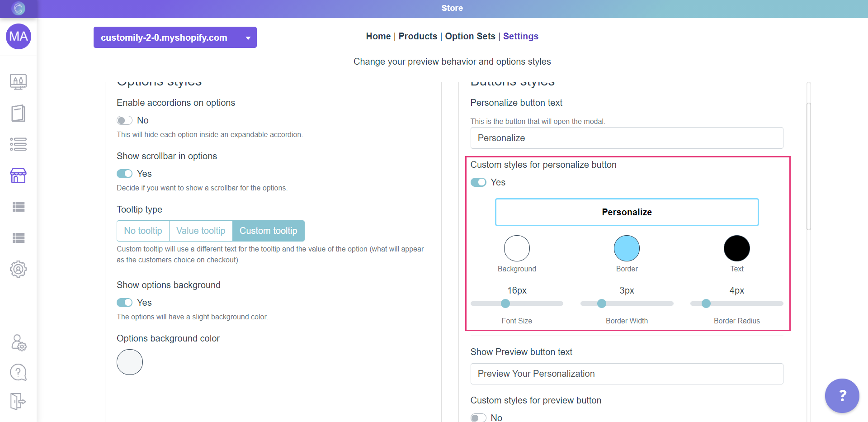Pick the blue Border color swatch

click(627, 248)
